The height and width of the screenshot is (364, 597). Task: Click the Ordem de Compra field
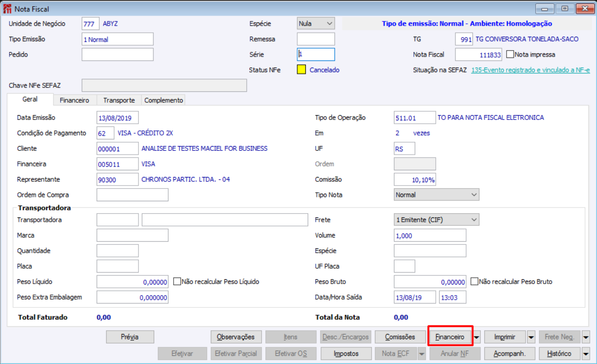point(132,195)
